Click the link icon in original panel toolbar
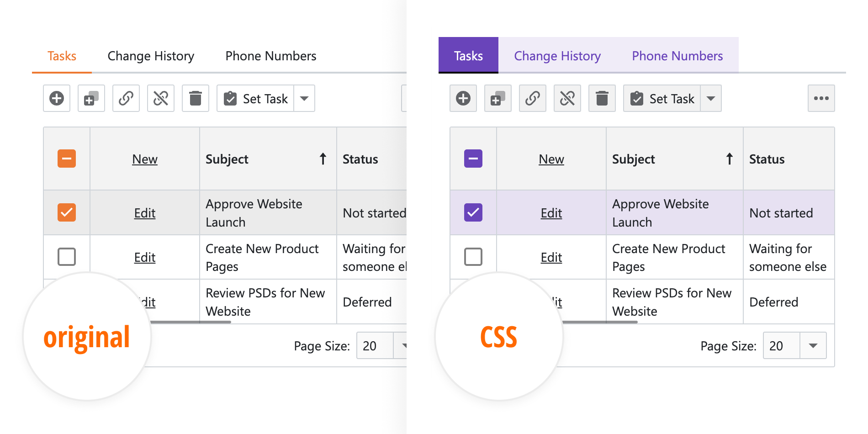 pos(126,98)
